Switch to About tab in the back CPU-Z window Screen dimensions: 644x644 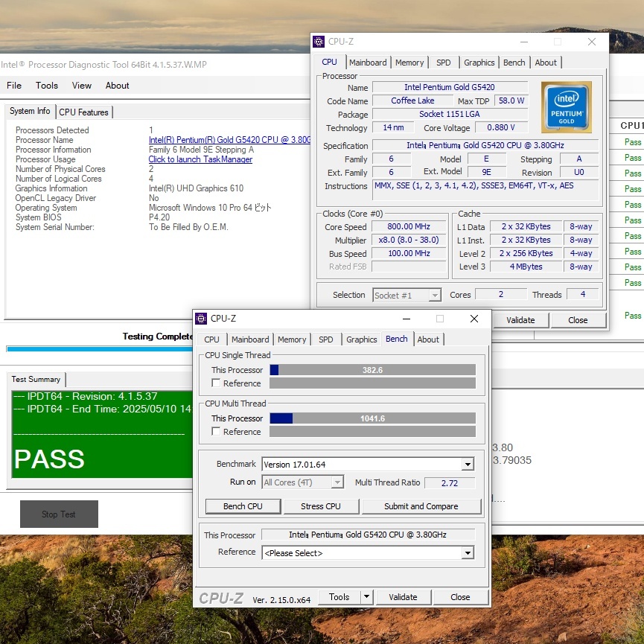pos(546,63)
